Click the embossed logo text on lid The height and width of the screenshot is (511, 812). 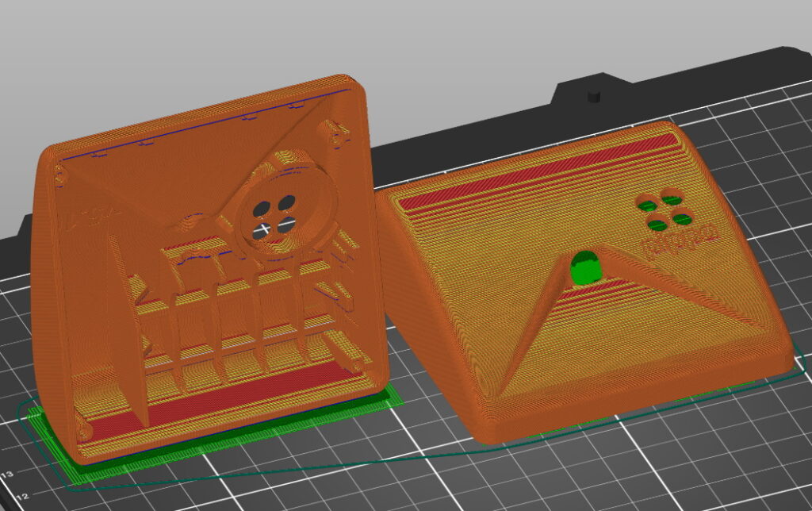point(680,240)
